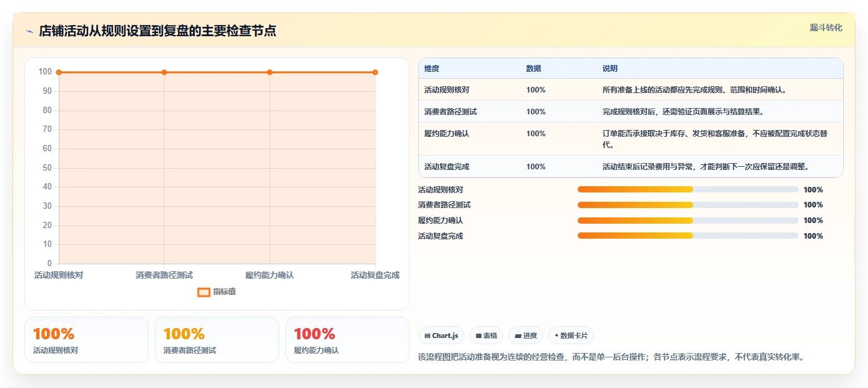
Task: Click description starting 活动结束后记录费用
Action: [706, 167]
